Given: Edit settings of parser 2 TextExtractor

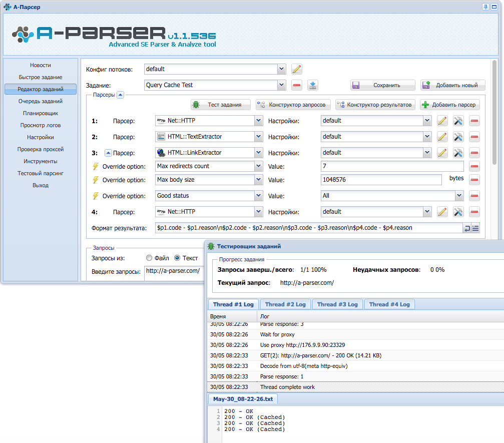Looking at the screenshot, I should tap(442, 137).
